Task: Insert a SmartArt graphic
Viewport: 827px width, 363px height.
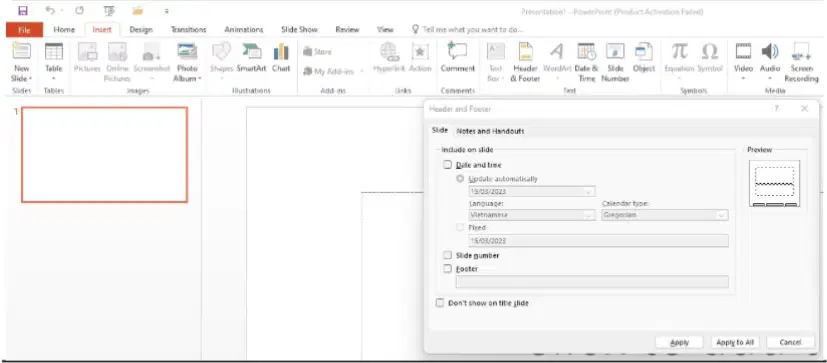Action: point(252,58)
